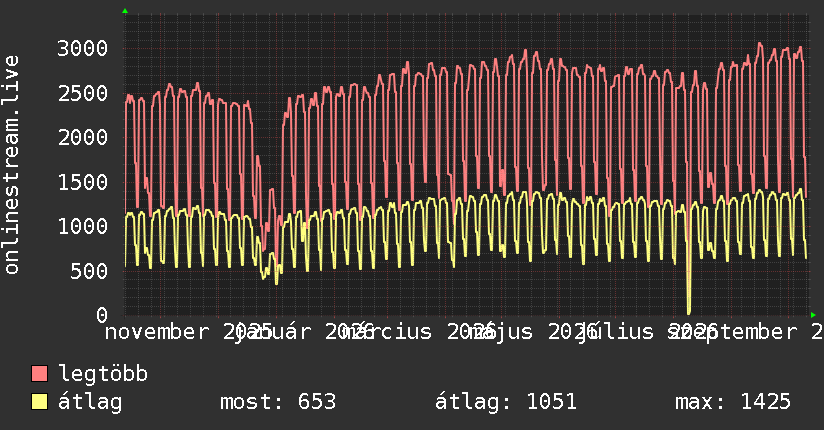Image resolution: width=824 pixels, height=430 pixels.
Task: Click the 'november 2025' x-axis label
Action: (188, 332)
